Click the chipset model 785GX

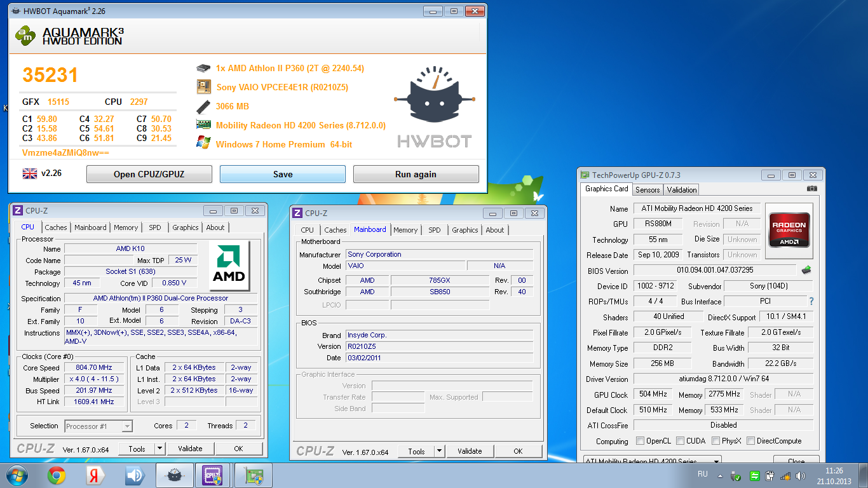point(440,280)
